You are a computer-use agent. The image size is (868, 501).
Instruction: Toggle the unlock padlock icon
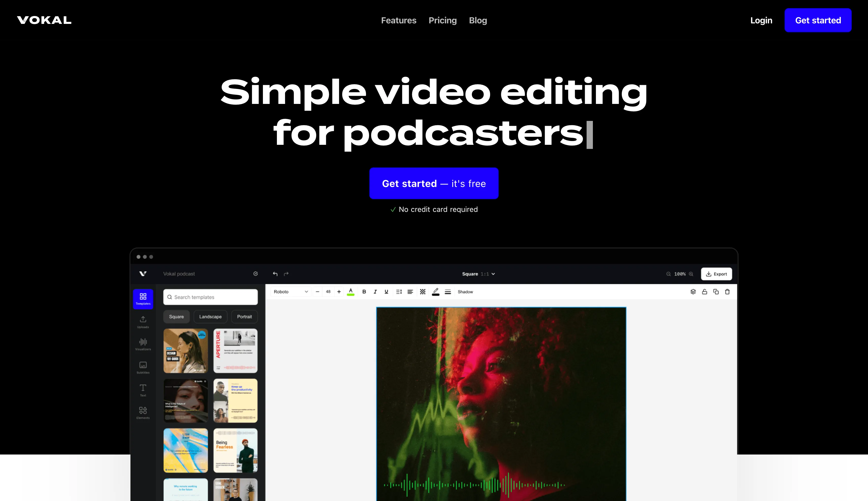(704, 292)
